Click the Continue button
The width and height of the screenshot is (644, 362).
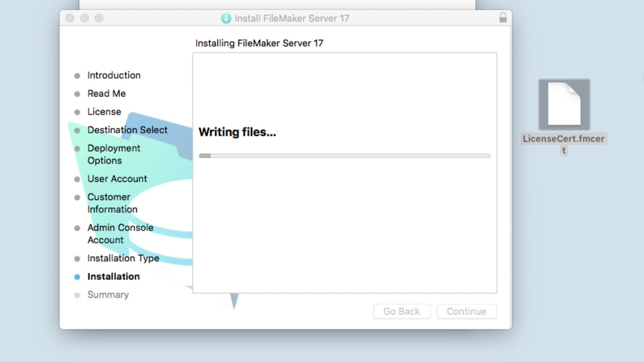point(466,311)
